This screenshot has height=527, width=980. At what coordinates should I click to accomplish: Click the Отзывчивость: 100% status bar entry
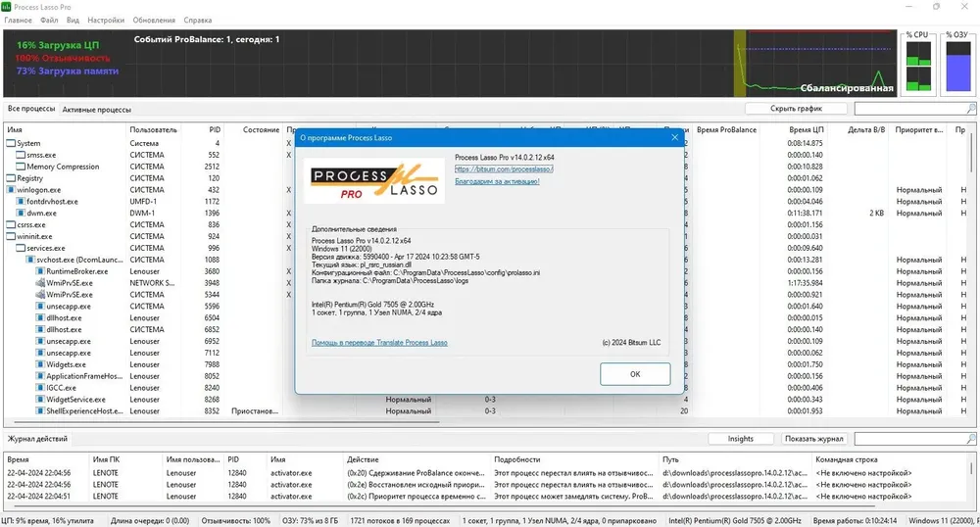tap(235, 521)
